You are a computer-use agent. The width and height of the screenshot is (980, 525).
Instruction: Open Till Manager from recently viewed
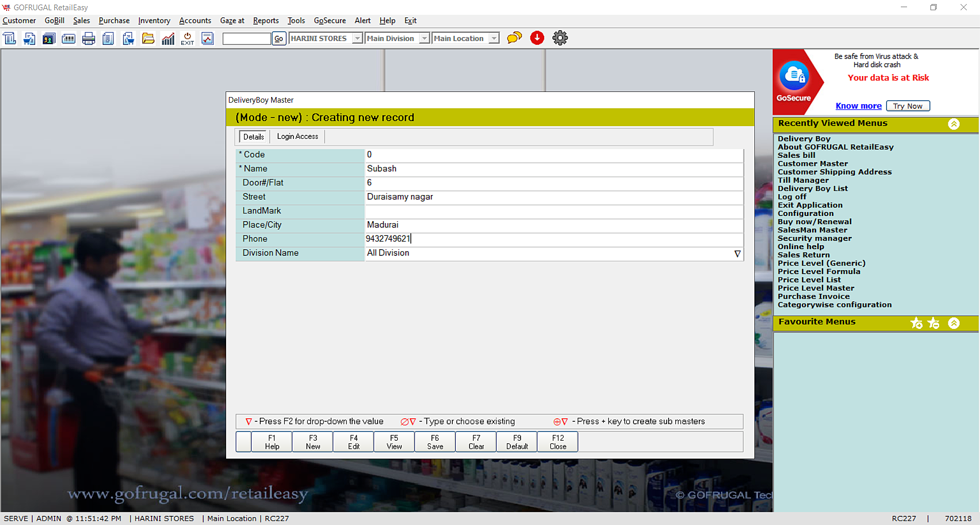coord(803,180)
